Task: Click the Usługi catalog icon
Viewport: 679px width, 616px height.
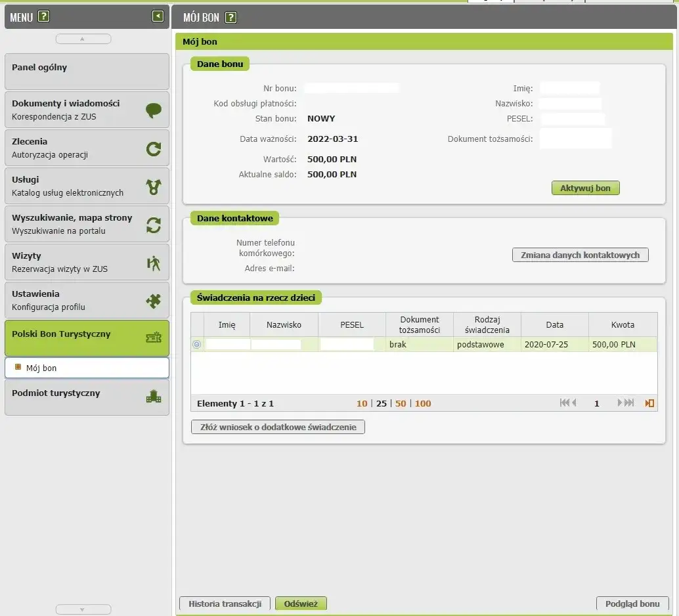Action: pos(154,187)
